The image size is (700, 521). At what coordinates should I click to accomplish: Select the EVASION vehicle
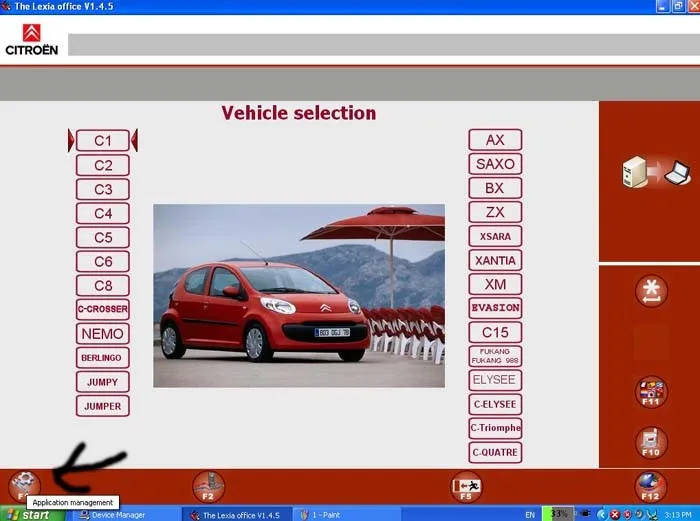click(x=495, y=308)
